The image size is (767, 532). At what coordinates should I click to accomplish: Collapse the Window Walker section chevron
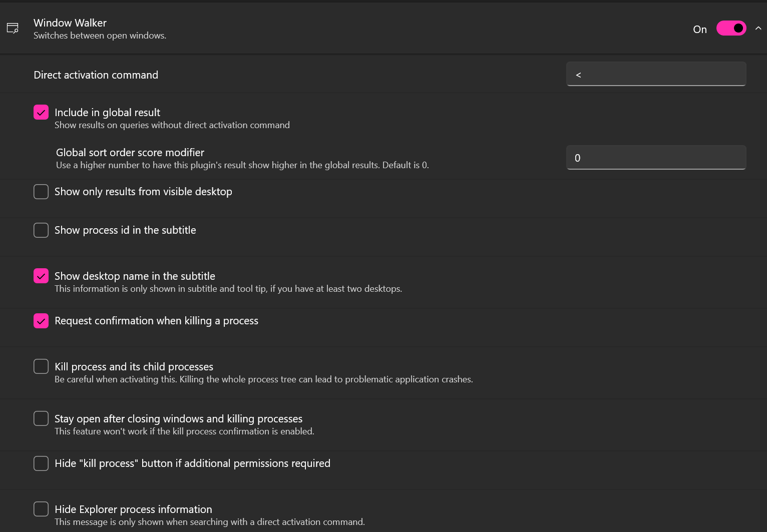(758, 29)
